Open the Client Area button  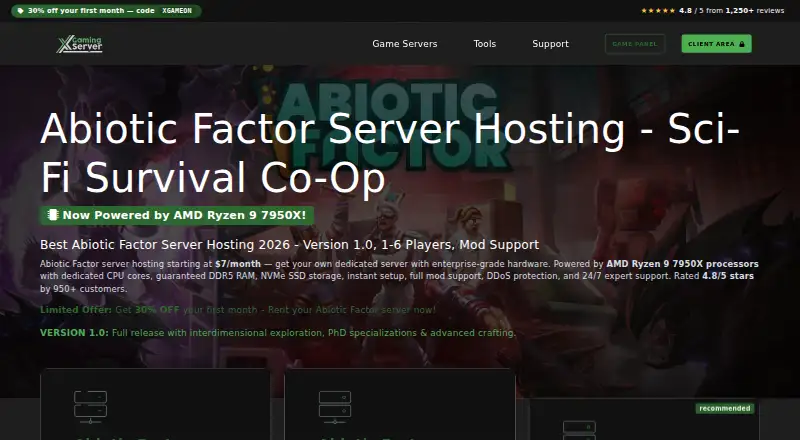[716, 44]
